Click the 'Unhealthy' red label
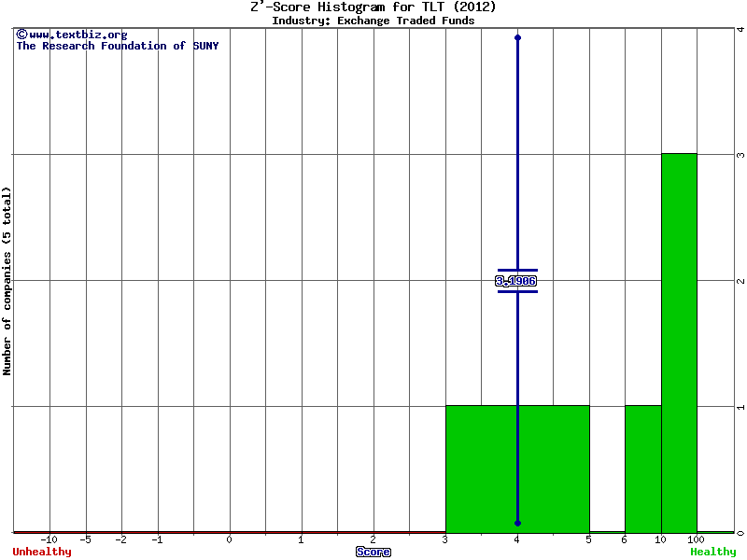The height and width of the screenshot is (560, 747). pyautogui.click(x=42, y=552)
